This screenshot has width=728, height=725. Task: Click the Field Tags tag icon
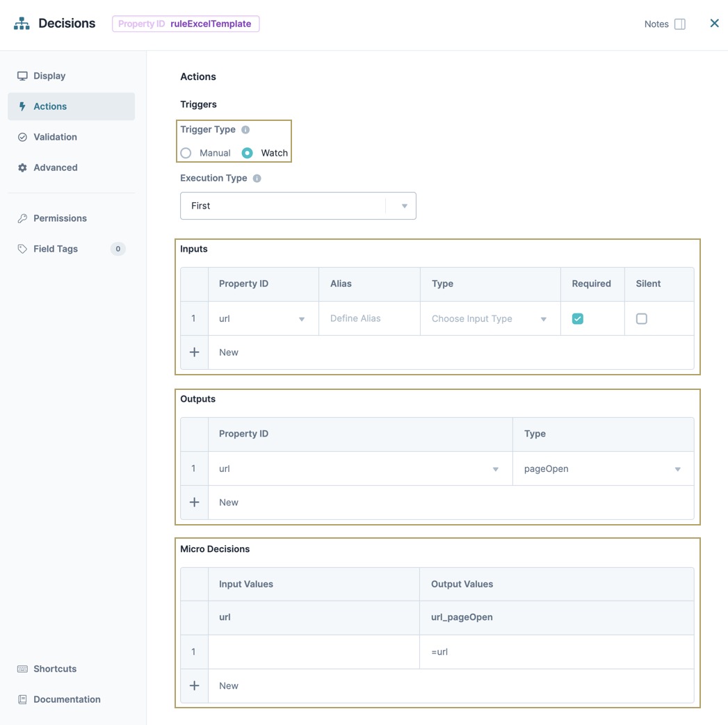pyautogui.click(x=22, y=249)
